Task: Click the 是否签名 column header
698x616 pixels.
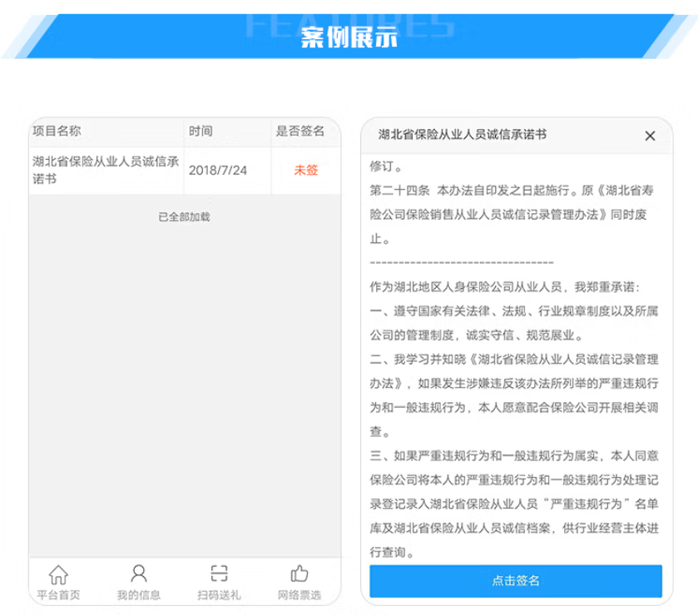Action: click(x=300, y=132)
